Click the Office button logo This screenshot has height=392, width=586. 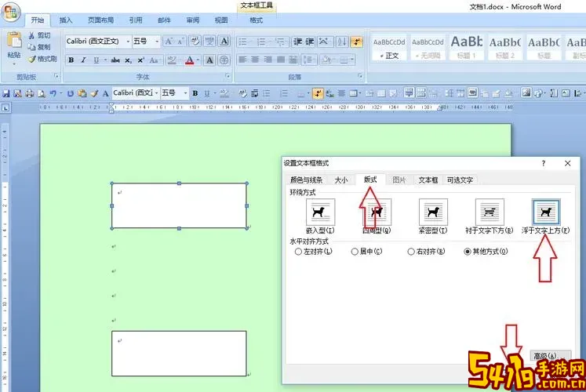pyautogui.click(x=10, y=11)
